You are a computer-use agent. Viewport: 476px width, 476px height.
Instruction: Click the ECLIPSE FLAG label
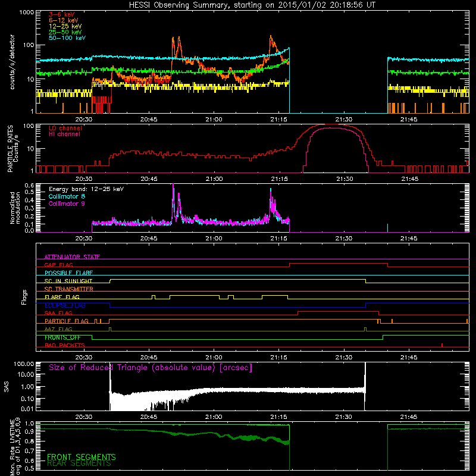click(65, 305)
